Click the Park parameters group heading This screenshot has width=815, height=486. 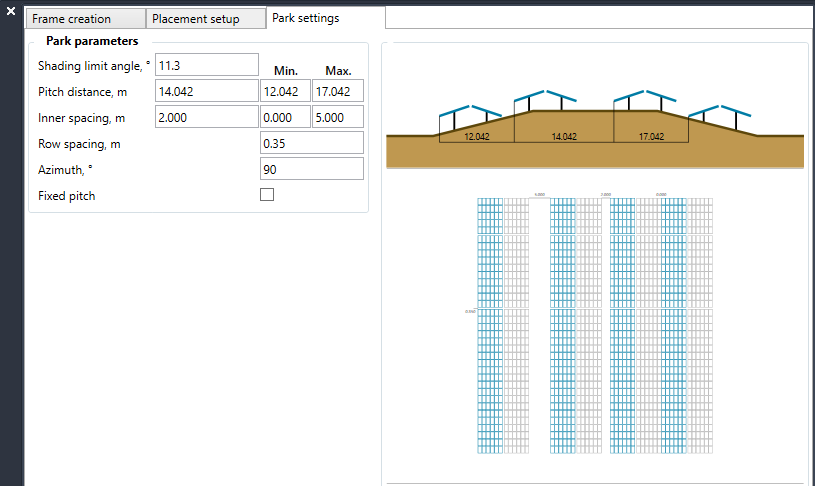click(x=92, y=42)
